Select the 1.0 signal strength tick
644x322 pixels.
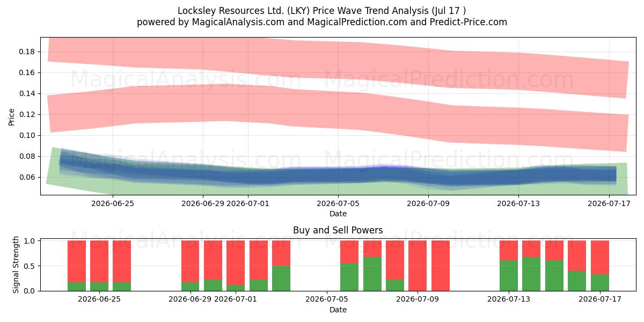[x=31, y=241]
